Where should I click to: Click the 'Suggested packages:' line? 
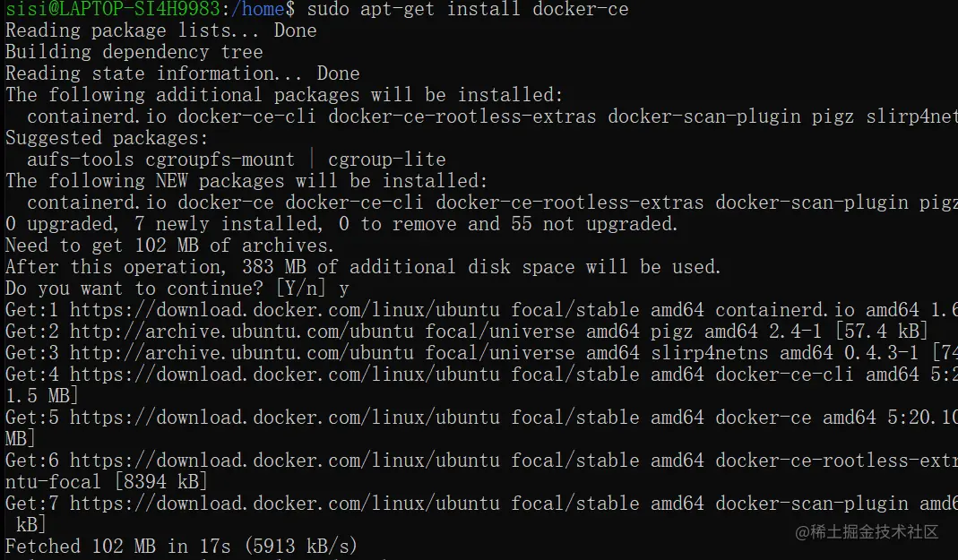(x=107, y=138)
